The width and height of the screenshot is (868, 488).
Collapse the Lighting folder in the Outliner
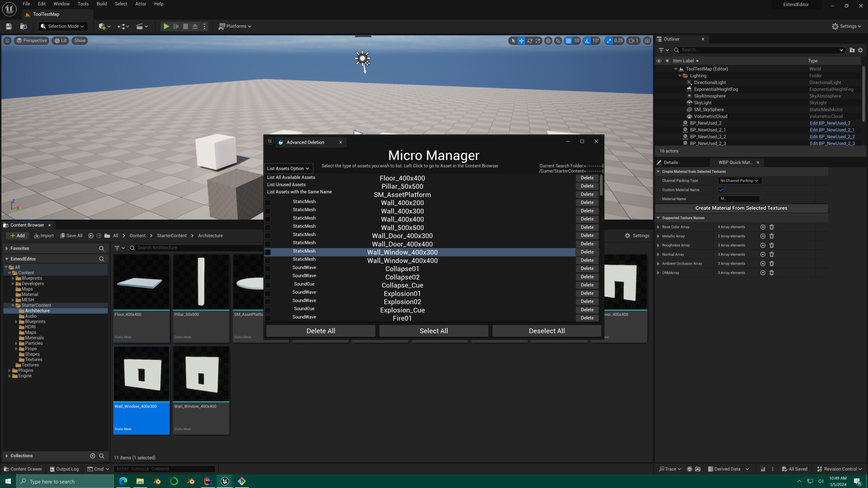tap(680, 75)
